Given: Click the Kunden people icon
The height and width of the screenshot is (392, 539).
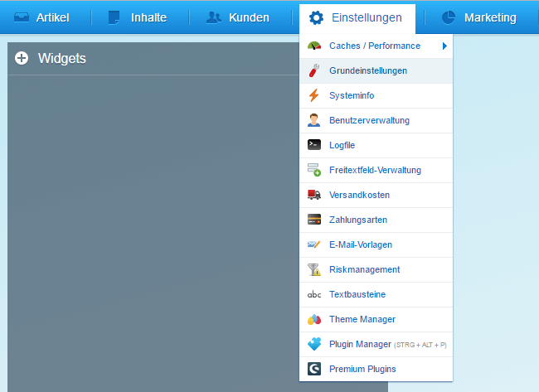Looking at the screenshot, I should point(213,17).
